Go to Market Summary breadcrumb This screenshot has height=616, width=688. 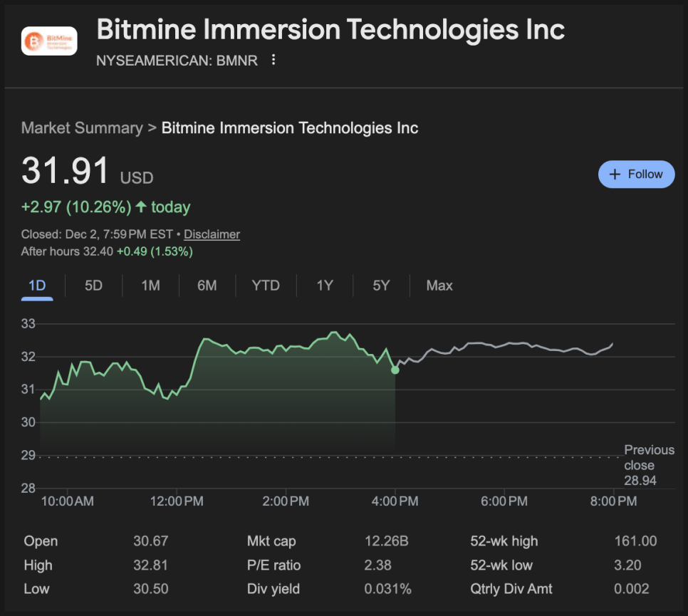[82, 128]
